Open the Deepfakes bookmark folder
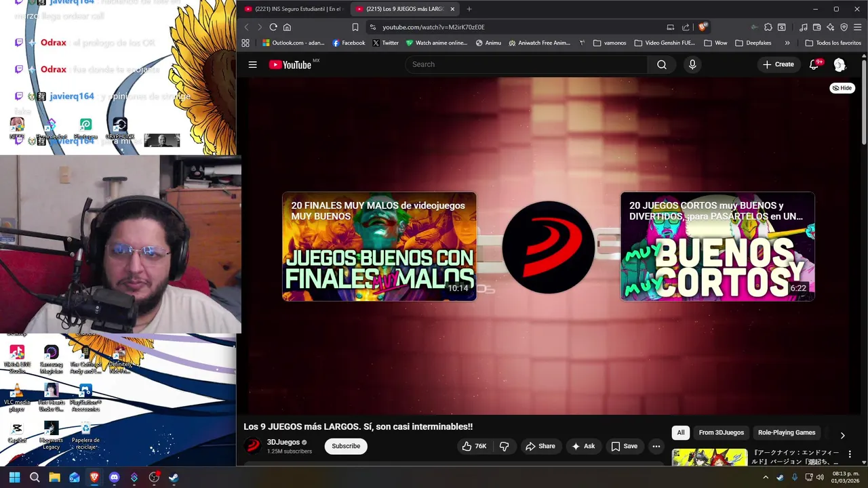The width and height of the screenshot is (868, 488). [x=753, y=43]
